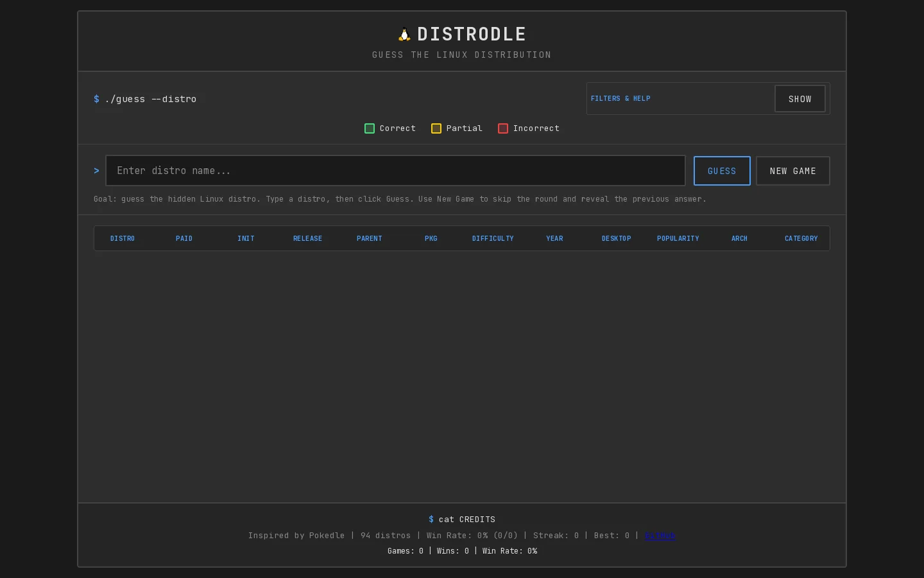Click the "Guess the Linux Distribution" subtitle
Viewport: 924px width, 578px height.
(462, 55)
